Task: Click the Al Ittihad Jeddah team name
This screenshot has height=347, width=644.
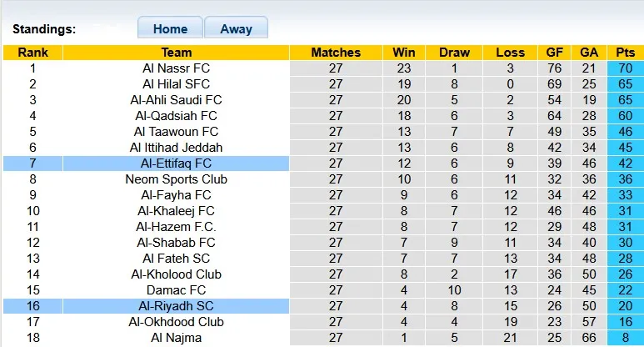Action: click(176, 148)
